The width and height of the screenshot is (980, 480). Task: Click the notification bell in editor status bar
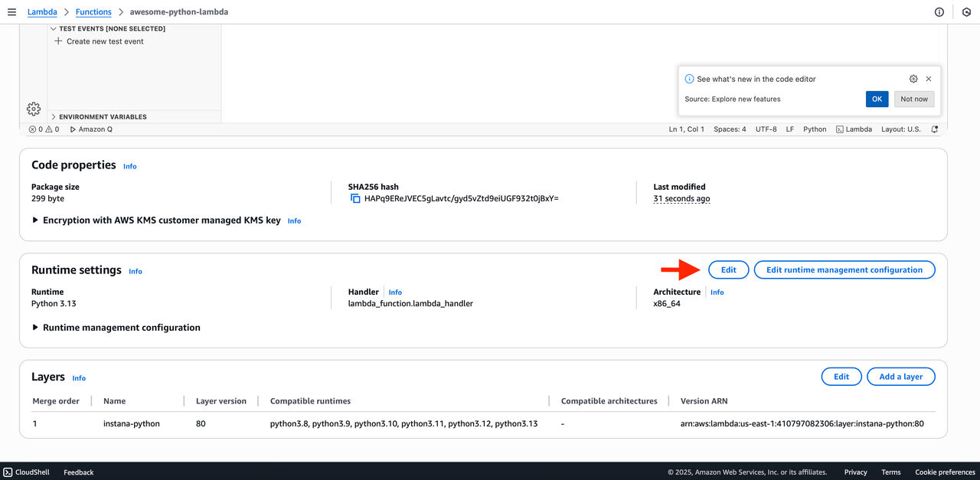click(935, 129)
